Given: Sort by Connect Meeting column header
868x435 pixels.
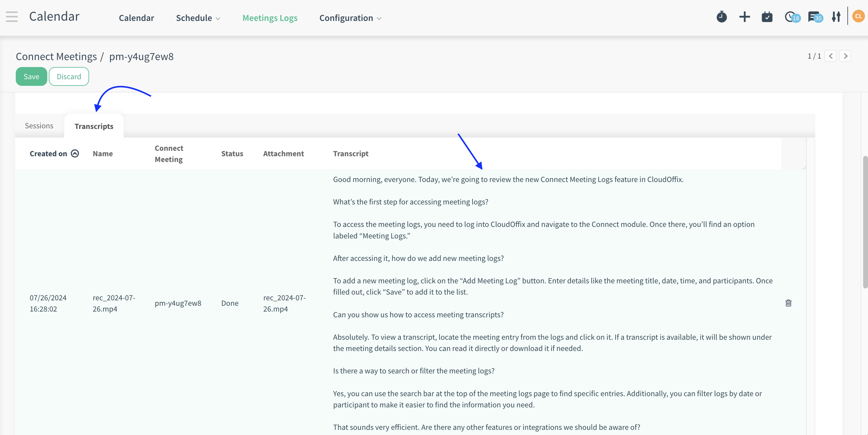Looking at the screenshot, I should [169, 153].
